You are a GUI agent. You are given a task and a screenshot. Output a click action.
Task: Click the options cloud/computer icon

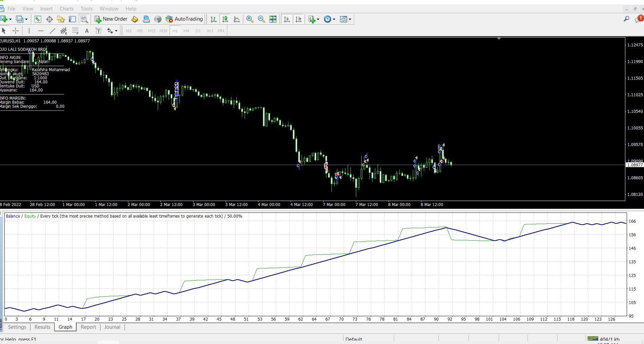pyautogui.click(x=146, y=19)
